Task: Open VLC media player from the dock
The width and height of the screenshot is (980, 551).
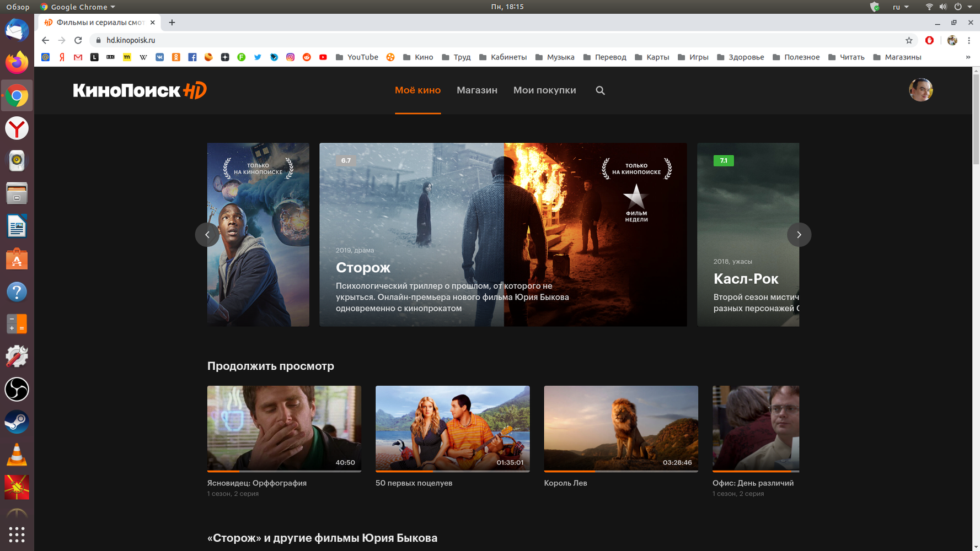Action: pyautogui.click(x=17, y=455)
